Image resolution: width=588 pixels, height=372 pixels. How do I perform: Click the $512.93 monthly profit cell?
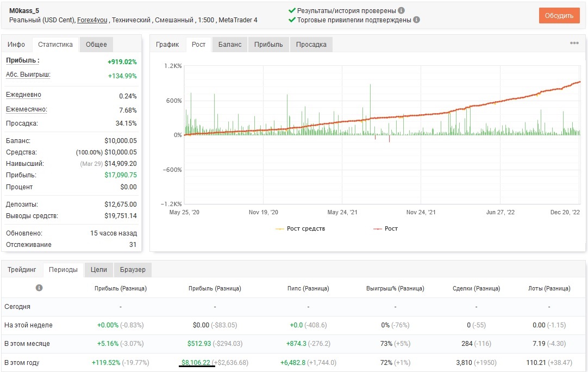(199, 344)
